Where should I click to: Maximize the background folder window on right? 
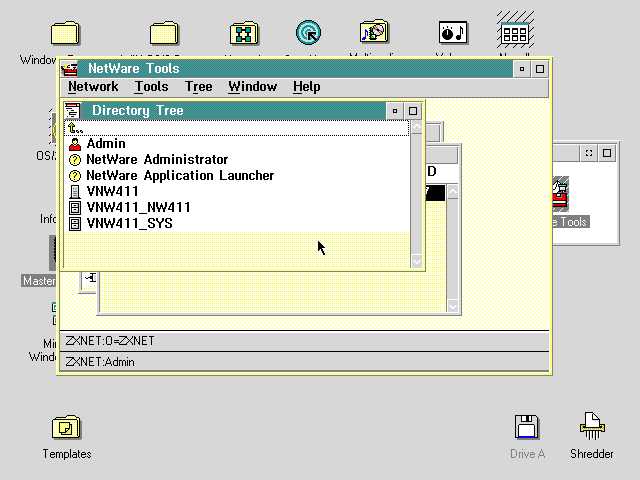tap(607, 153)
